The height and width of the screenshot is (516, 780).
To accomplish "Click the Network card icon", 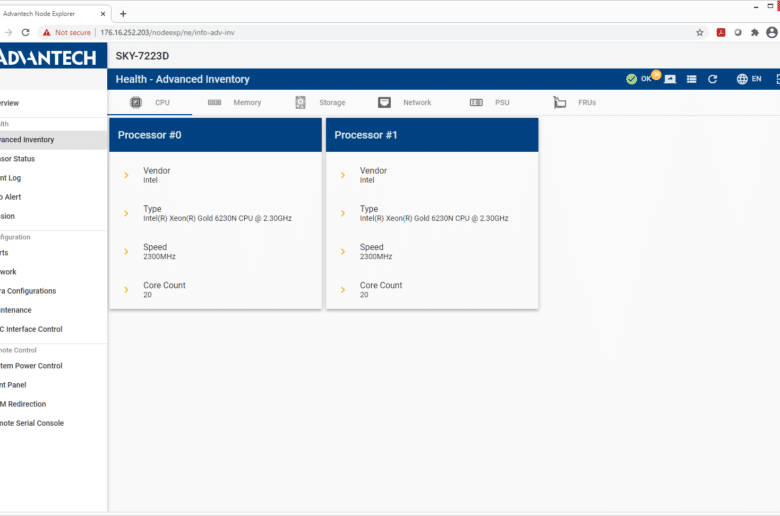I will (x=384, y=103).
